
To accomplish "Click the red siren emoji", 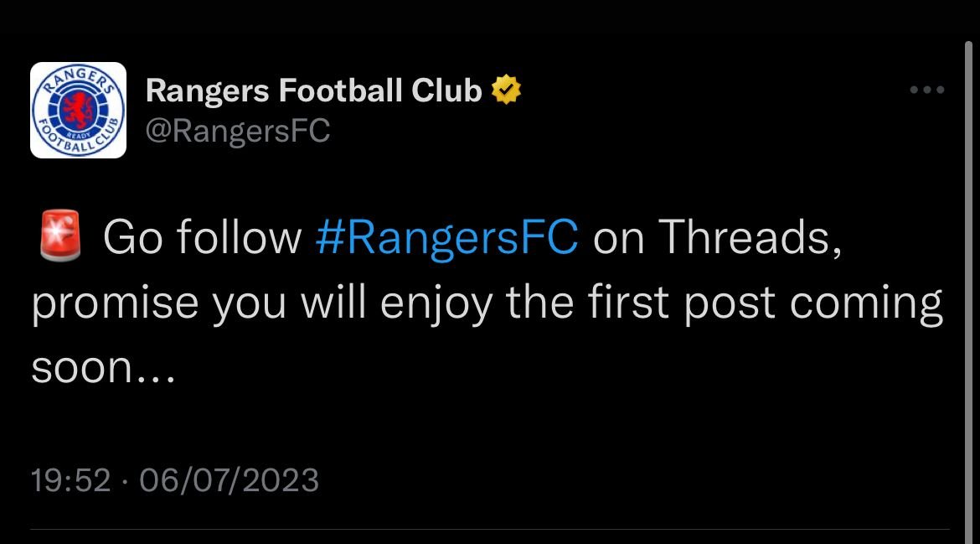I will pos(59,239).
